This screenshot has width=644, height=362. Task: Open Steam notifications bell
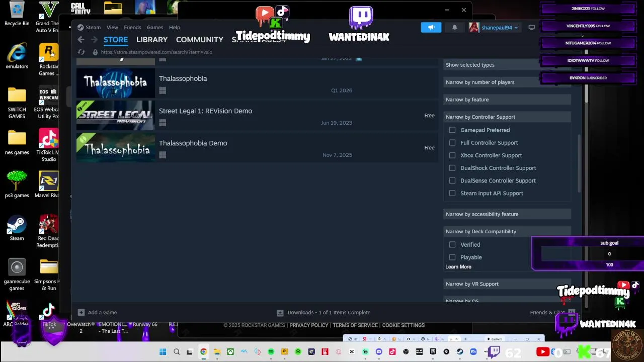(455, 27)
